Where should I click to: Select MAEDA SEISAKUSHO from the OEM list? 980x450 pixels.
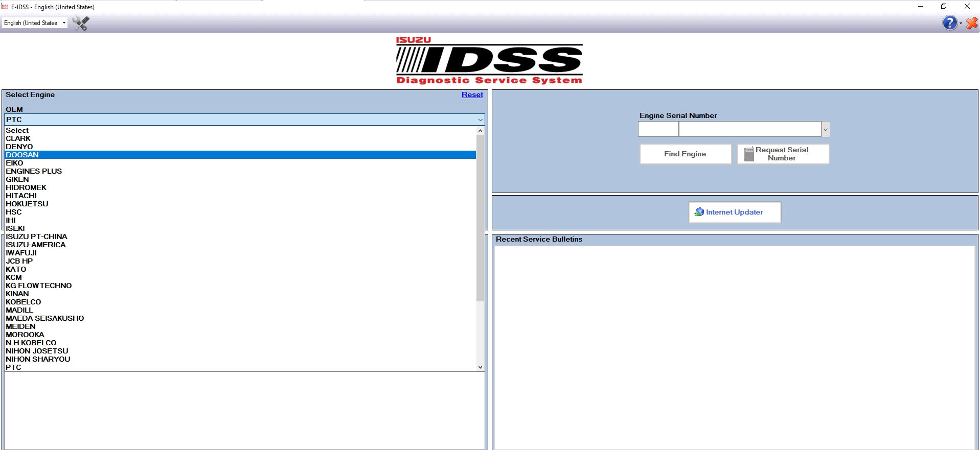tap(240, 318)
